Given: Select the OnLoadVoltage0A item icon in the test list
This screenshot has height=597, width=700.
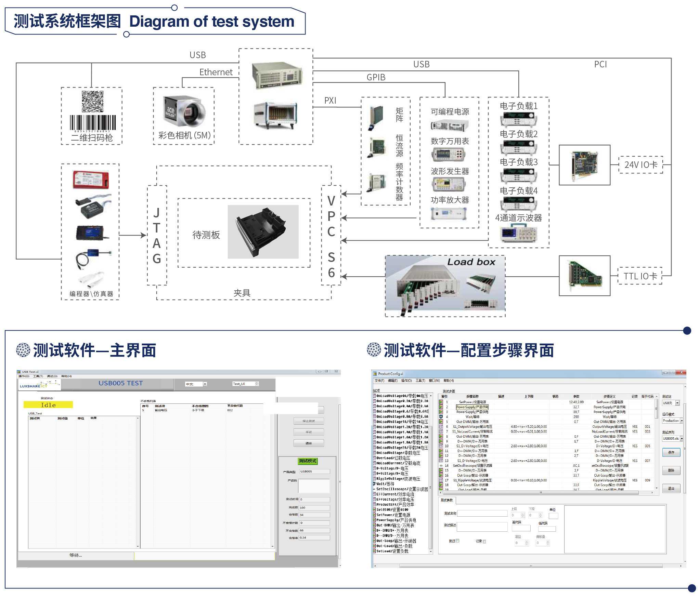Looking at the screenshot, I should (x=374, y=396).
